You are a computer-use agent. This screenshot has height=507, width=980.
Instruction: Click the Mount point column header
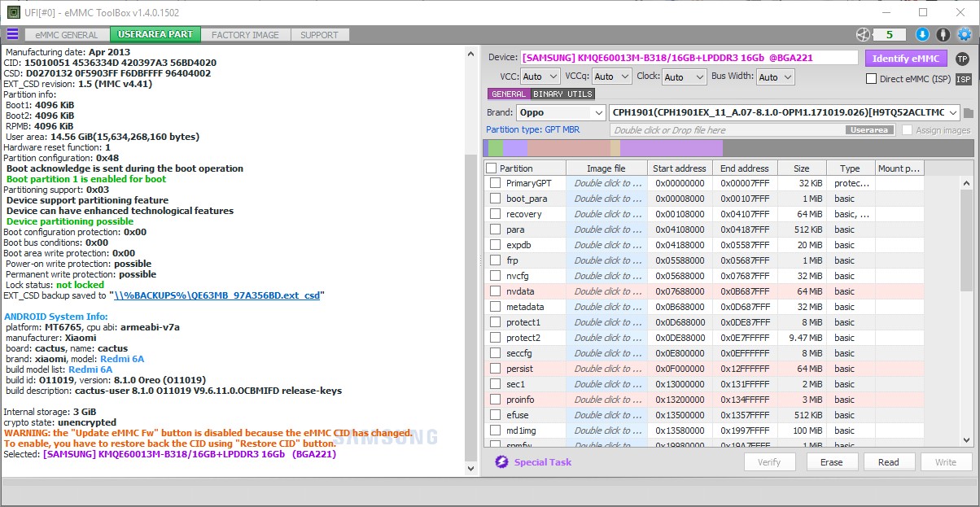[x=899, y=168]
